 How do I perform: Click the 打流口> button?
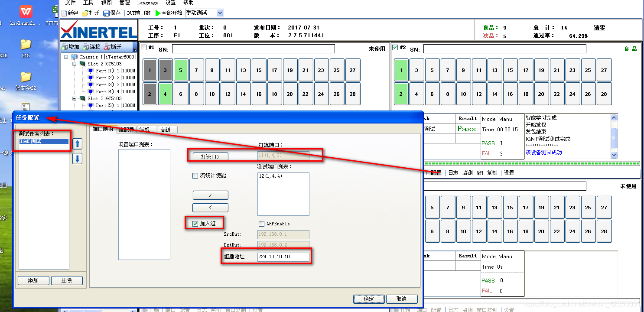point(210,156)
